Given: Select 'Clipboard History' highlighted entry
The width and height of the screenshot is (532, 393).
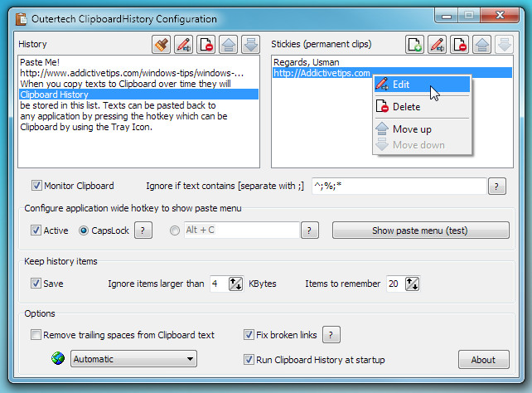Looking at the screenshot, I should pyautogui.click(x=138, y=95).
